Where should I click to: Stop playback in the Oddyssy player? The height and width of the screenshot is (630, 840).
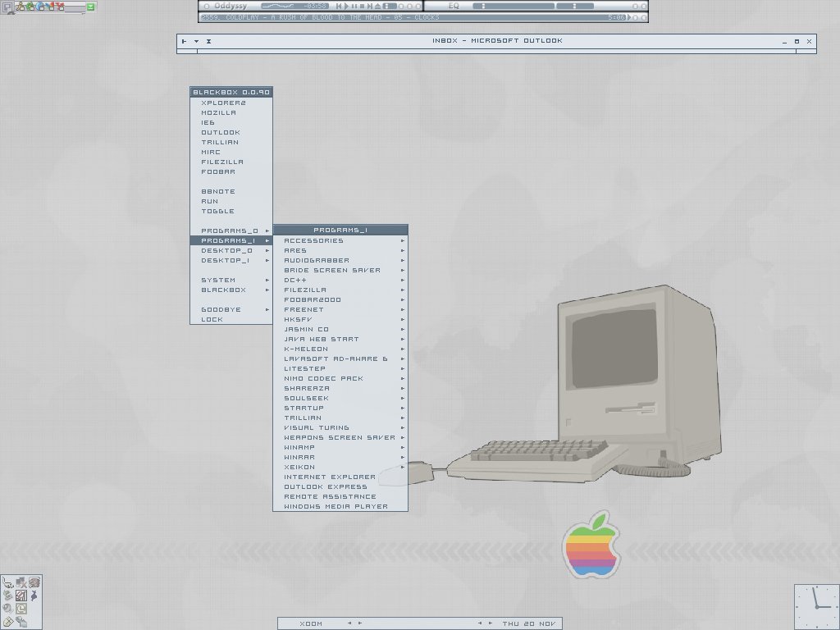tap(362, 6)
